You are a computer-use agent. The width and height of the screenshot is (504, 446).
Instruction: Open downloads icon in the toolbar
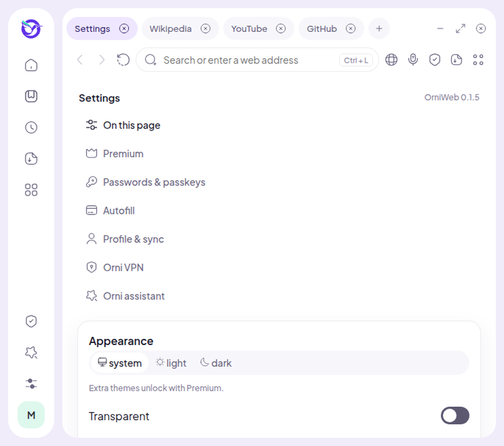[x=456, y=60]
